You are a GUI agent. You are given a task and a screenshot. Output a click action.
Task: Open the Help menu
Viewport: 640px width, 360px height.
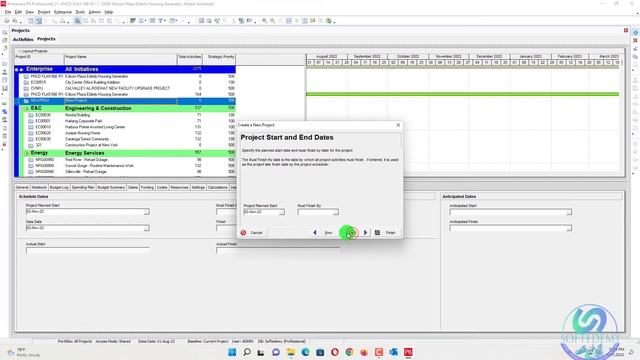pos(109,12)
